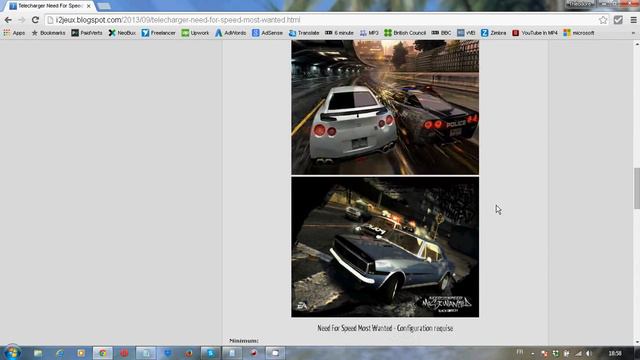The image size is (640, 360).
Task: Open the Freelancer bookmark
Action: pyautogui.click(x=158, y=33)
